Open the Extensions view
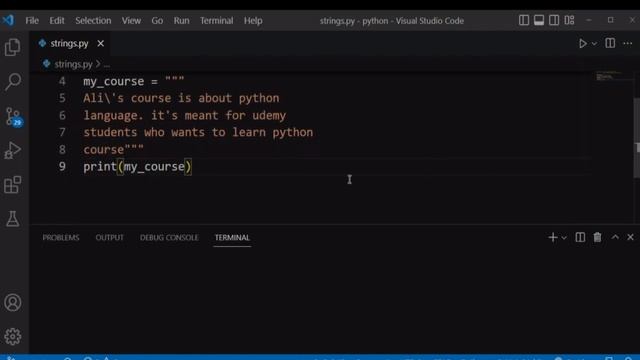 [13, 185]
